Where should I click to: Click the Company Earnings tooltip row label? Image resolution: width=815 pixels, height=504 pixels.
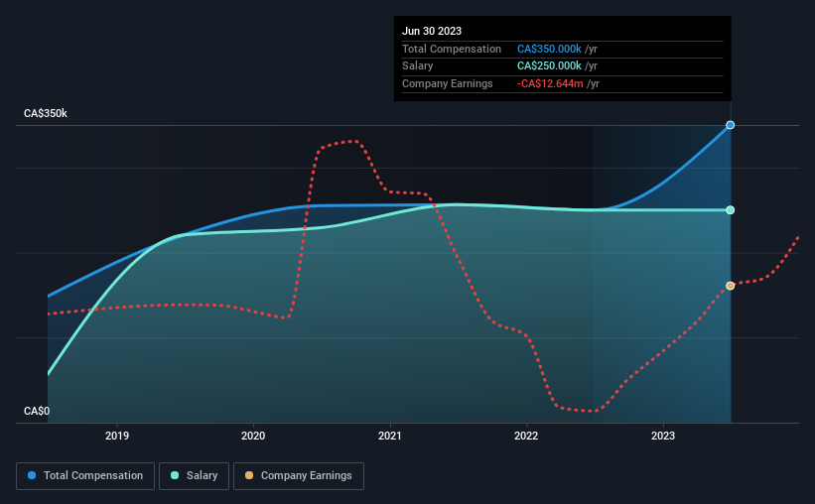pos(447,83)
